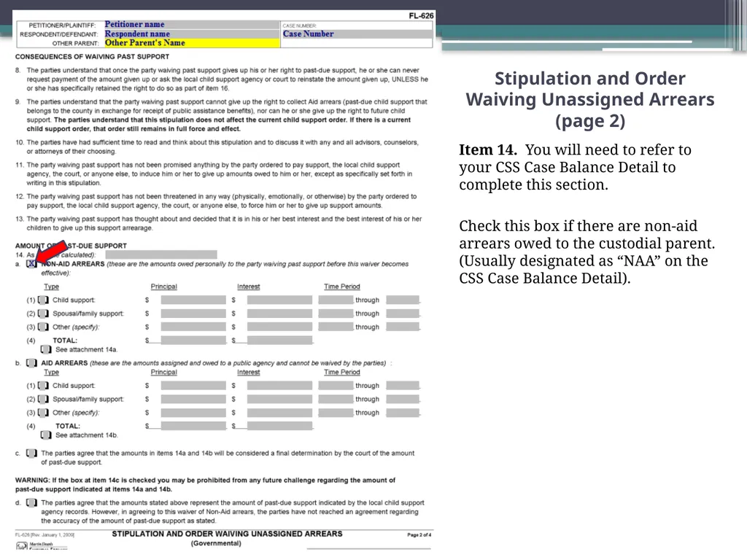The height and width of the screenshot is (560, 747).
Task: Click Non-Aid Spousal/family support Principal field
Action: tap(193, 314)
